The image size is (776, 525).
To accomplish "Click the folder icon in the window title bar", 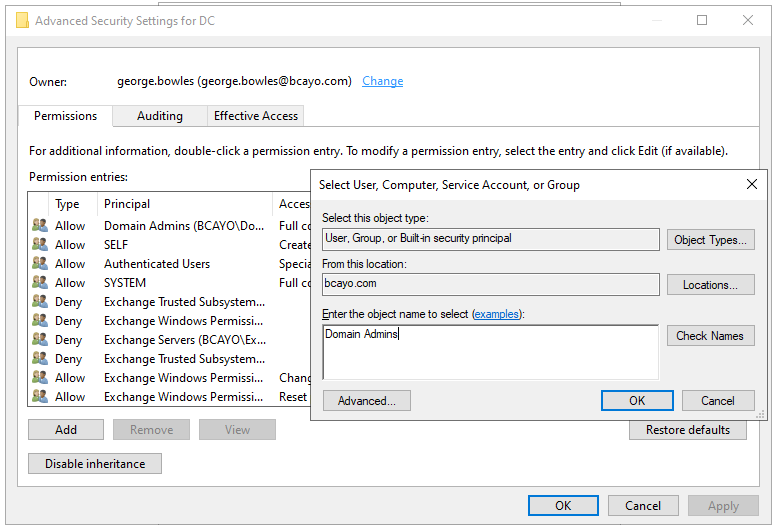I will tap(22, 21).
